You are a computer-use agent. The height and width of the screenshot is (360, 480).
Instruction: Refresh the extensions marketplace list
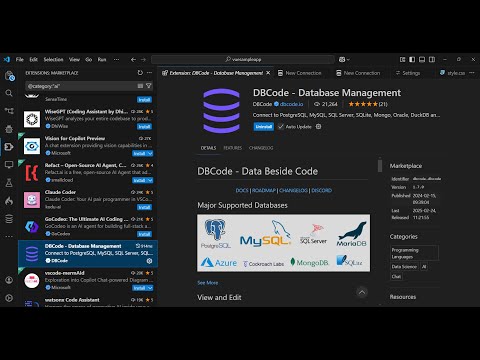(140, 73)
